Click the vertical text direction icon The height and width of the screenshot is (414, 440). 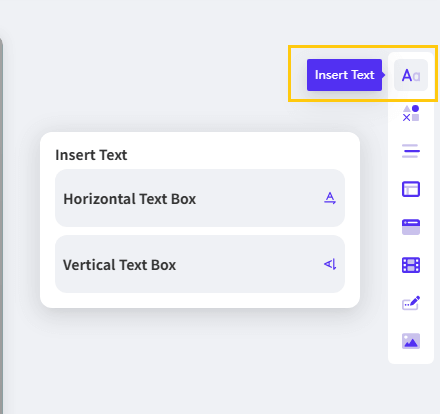coord(330,264)
